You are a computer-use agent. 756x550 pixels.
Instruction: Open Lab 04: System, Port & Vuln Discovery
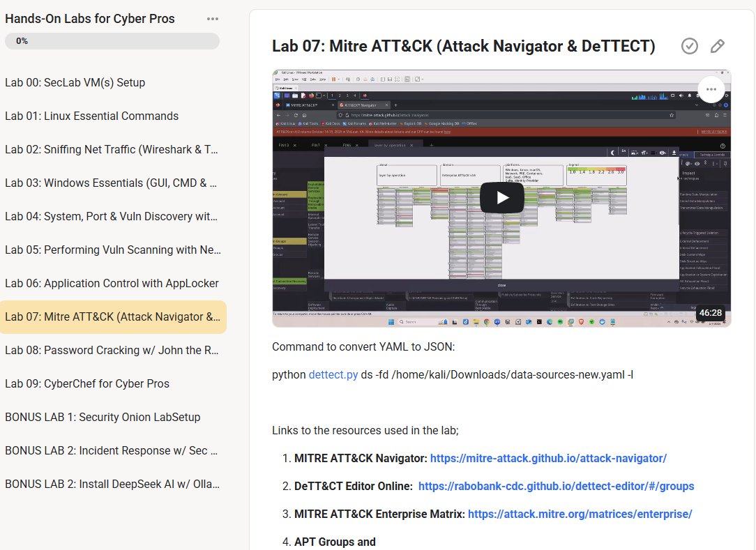click(x=112, y=216)
